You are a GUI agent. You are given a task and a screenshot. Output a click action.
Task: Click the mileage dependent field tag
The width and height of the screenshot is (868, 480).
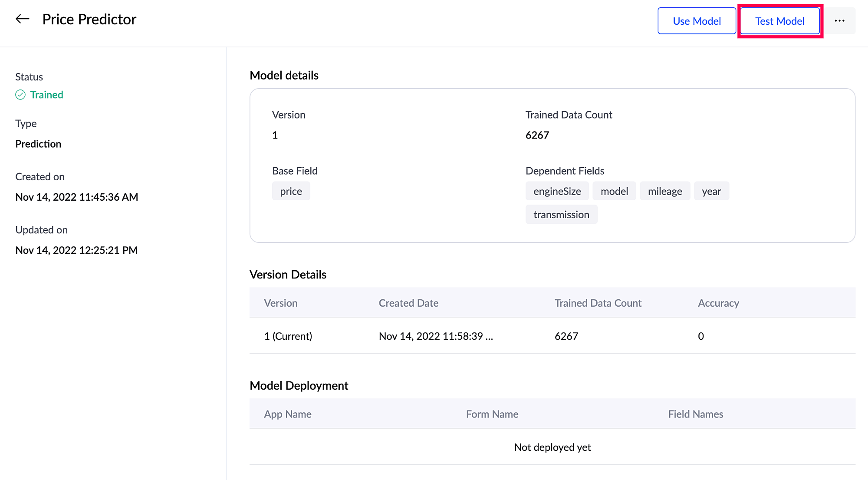click(x=664, y=191)
